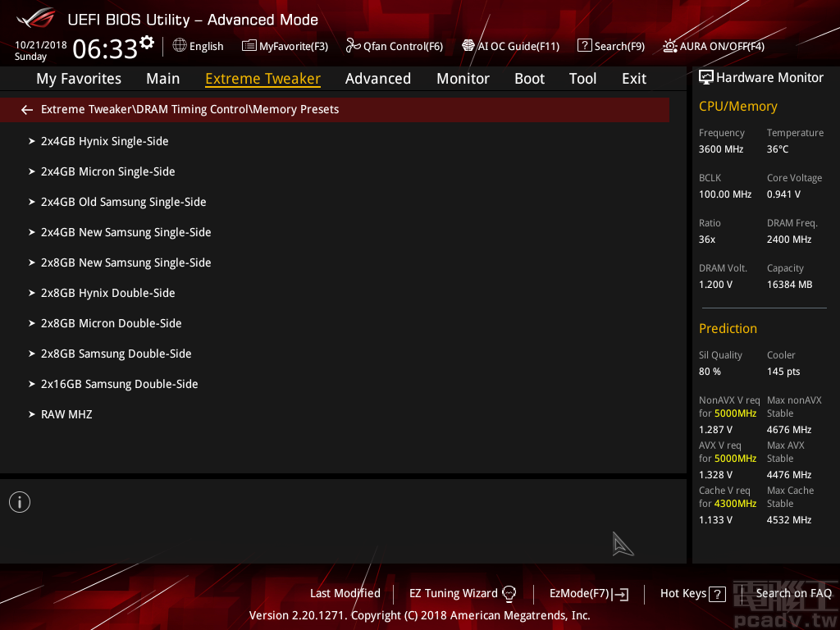This screenshot has width=840, height=630.
Task: Click the EzMode exit arrow icon
Action: click(x=620, y=594)
